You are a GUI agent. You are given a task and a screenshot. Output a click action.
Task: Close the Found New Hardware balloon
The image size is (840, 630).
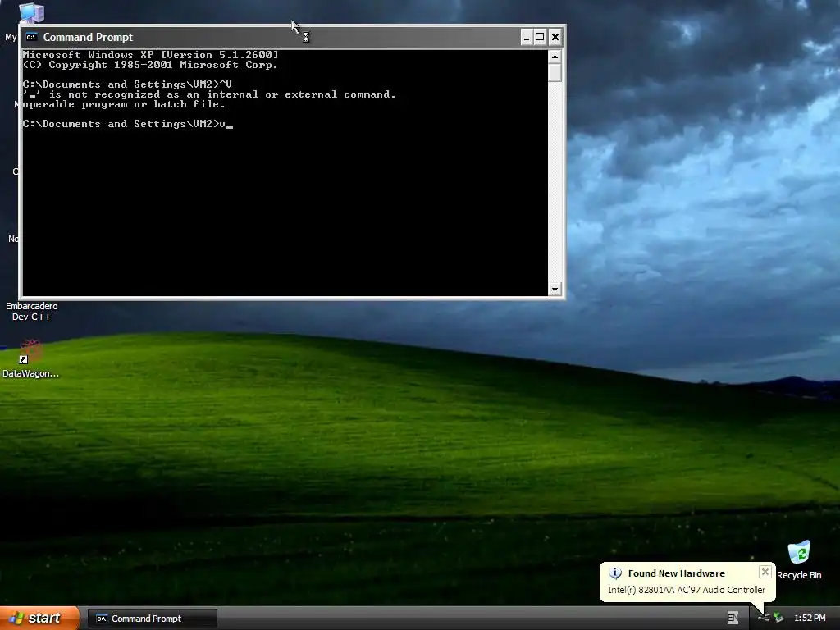(x=765, y=572)
